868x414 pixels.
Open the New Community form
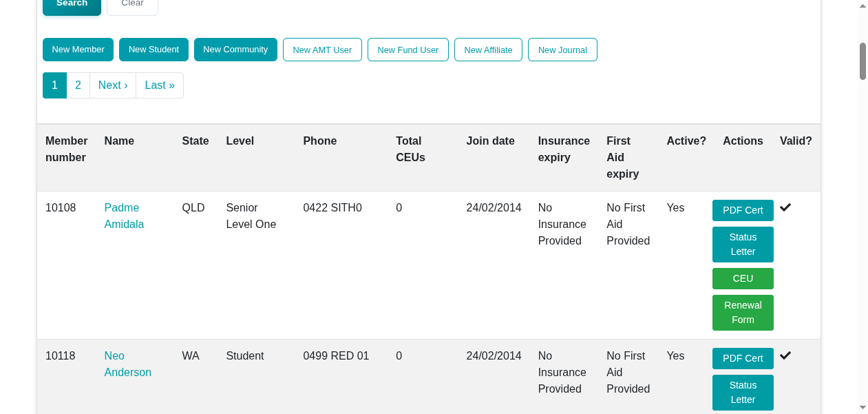(235, 49)
